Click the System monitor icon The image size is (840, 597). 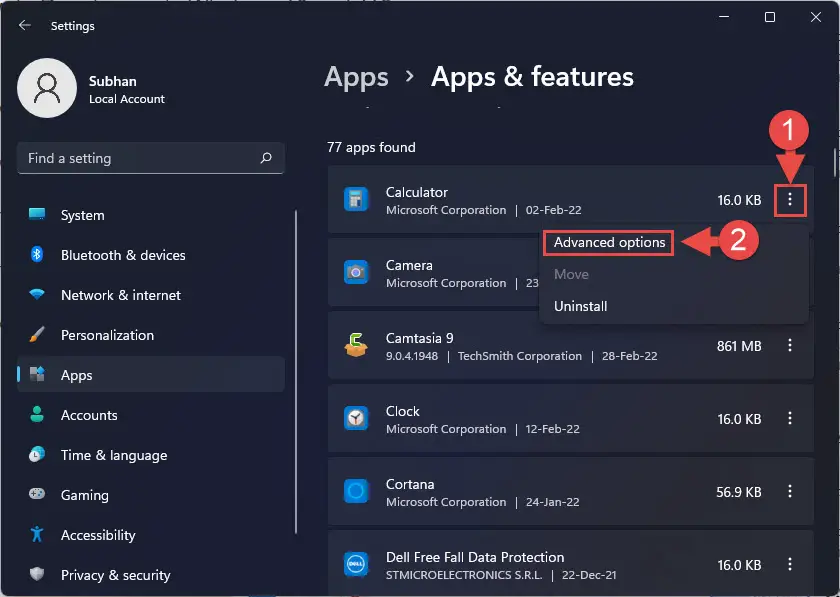pyautogui.click(x=37, y=214)
